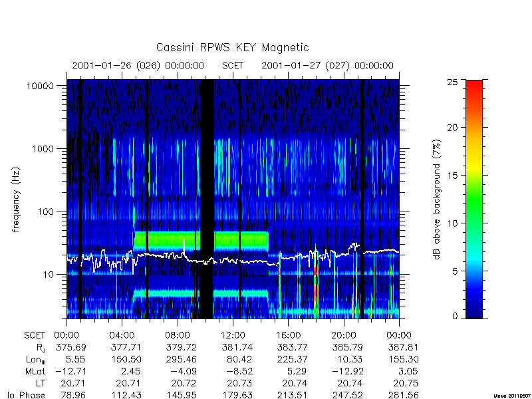Click the '100' frequency tick label
This screenshot has width=532, height=399.
click(x=46, y=211)
